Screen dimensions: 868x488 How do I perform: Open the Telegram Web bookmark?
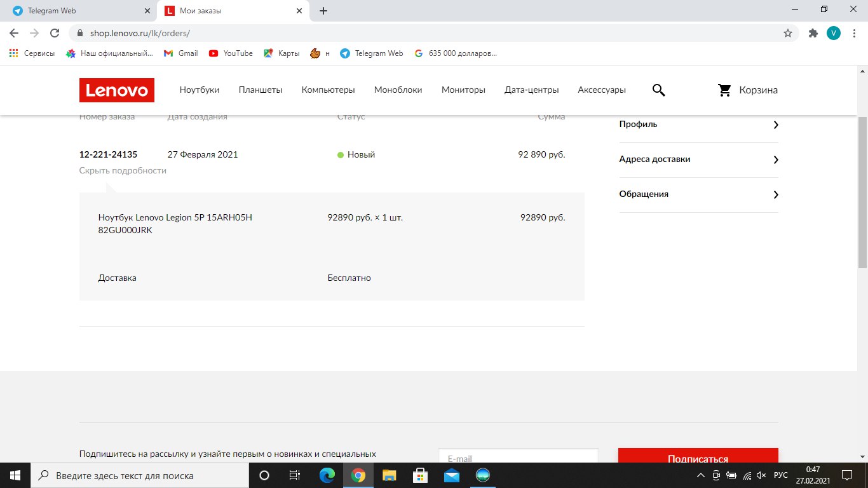(x=372, y=53)
